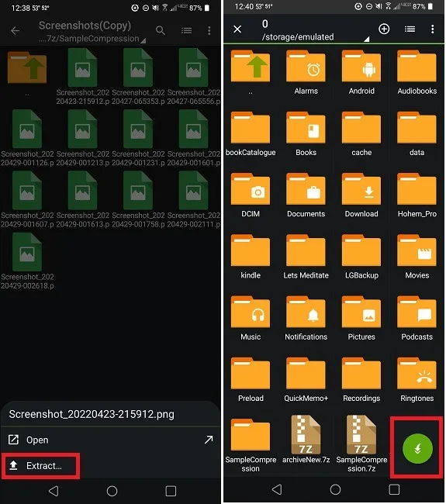Tap the Android home button on left screen

click(112, 491)
